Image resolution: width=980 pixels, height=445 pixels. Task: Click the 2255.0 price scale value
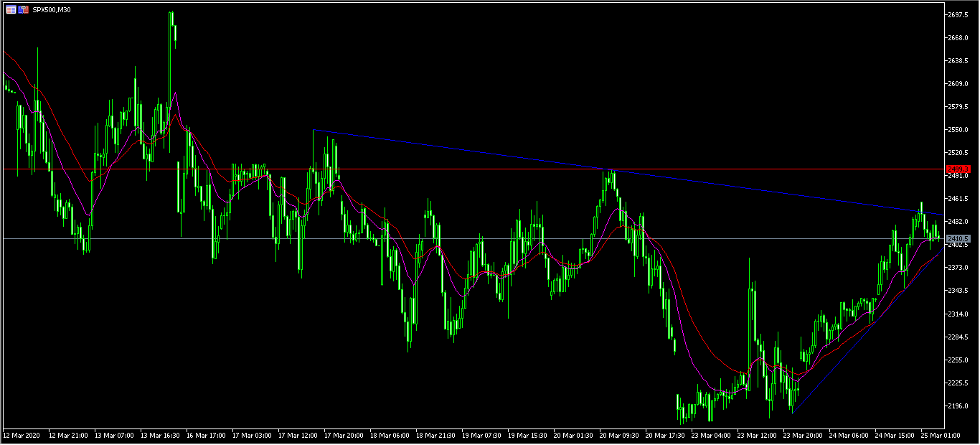tap(958, 360)
